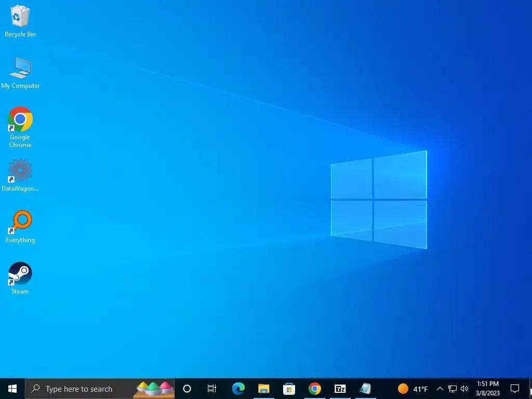Open Cortana from the taskbar circle icon
Screen dimensions: 532x399
(x=187, y=389)
